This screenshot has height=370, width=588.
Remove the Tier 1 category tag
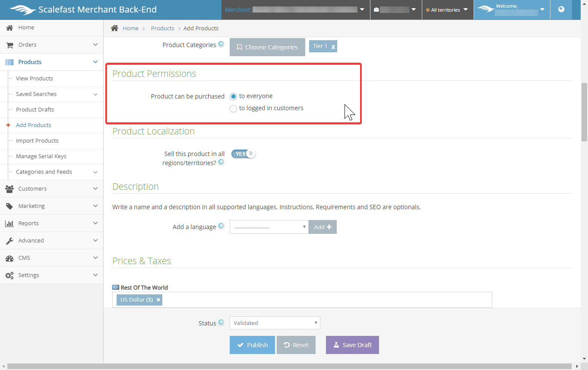[333, 47]
